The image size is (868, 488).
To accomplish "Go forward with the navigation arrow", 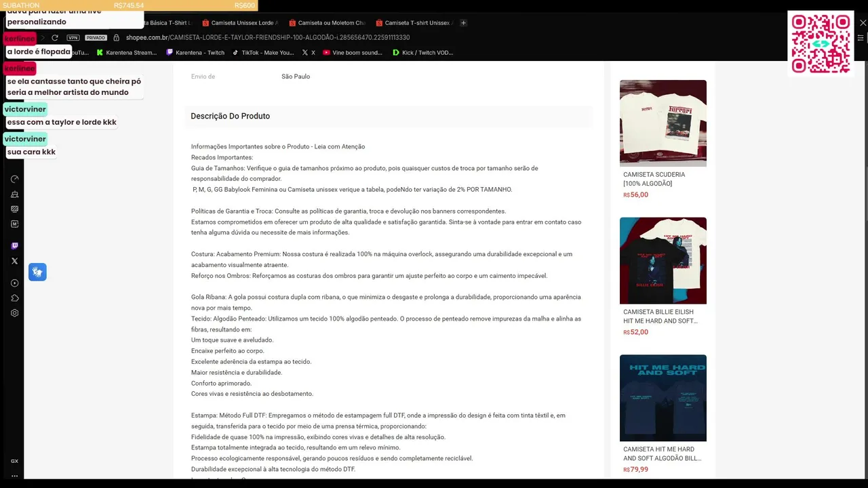I will (42, 38).
